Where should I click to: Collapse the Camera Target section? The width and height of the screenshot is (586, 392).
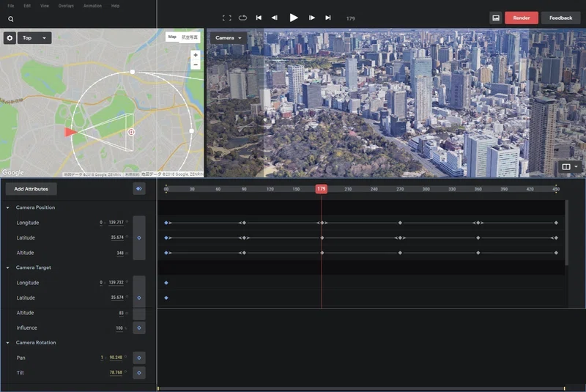[8, 267]
